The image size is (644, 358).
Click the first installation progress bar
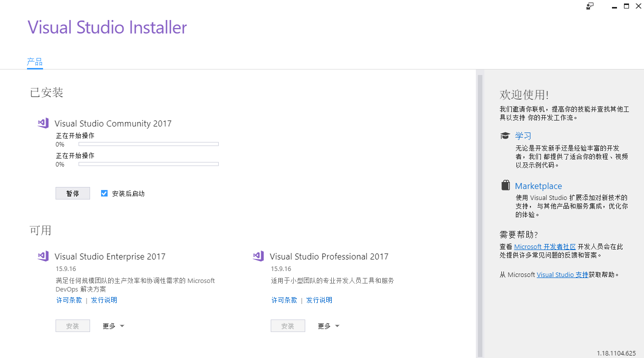(x=148, y=143)
